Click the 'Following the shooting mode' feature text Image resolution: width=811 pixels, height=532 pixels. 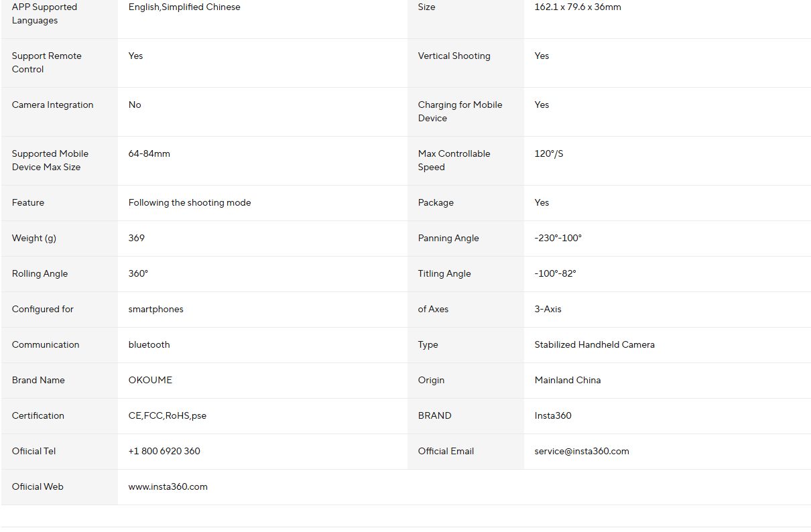pyautogui.click(x=190, y=203)
